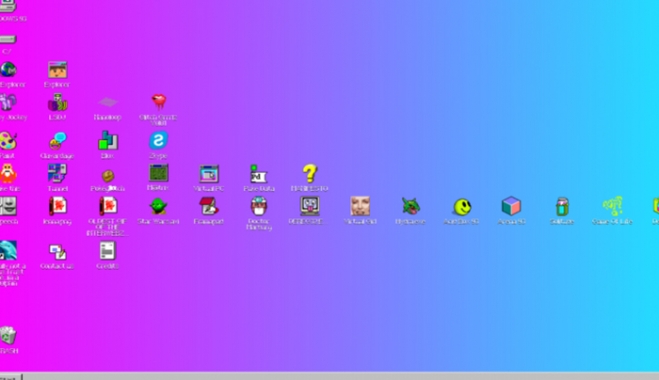This screenshot has height=380, width=659.
Task: Open the faint diamond Nanoloop icon
Action: point(108,102)
